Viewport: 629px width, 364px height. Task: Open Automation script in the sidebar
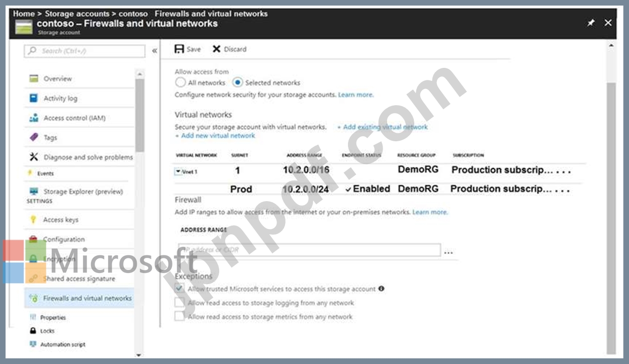coord(63,344)
